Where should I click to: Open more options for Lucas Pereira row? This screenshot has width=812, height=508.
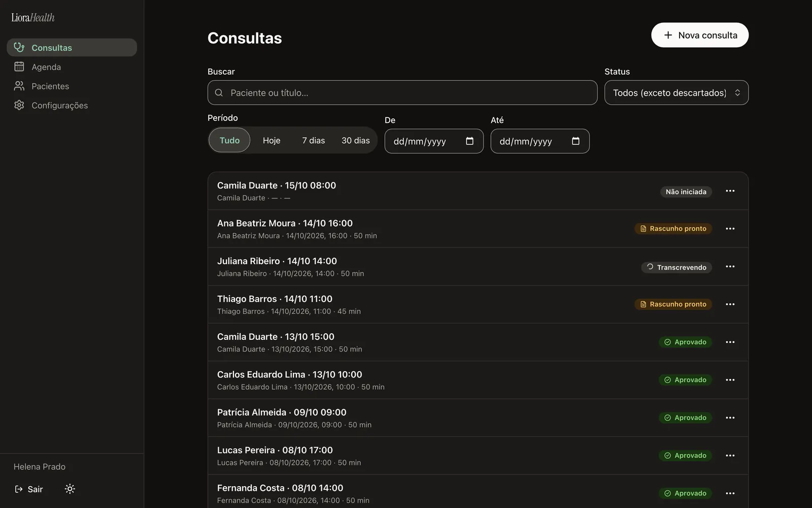[x=730, y=456]
